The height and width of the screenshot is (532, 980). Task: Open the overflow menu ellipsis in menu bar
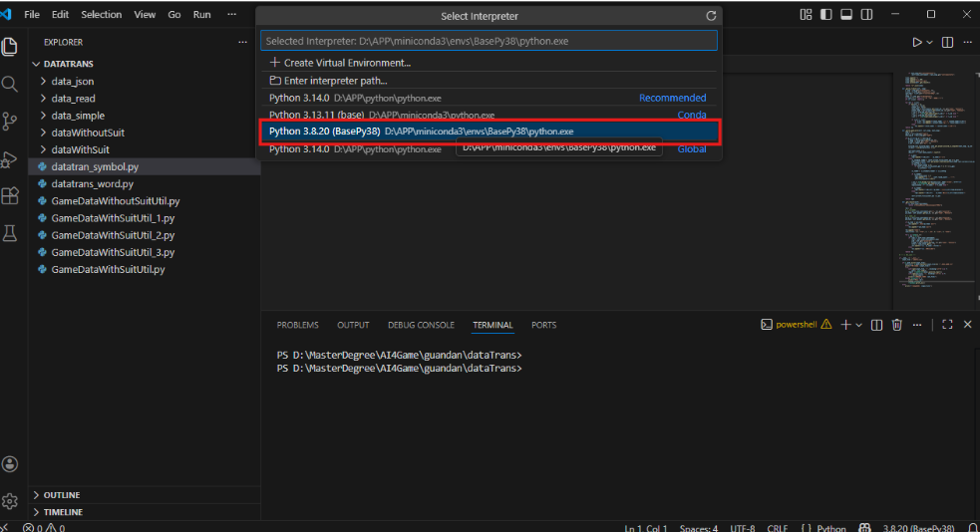coord(232,14)
